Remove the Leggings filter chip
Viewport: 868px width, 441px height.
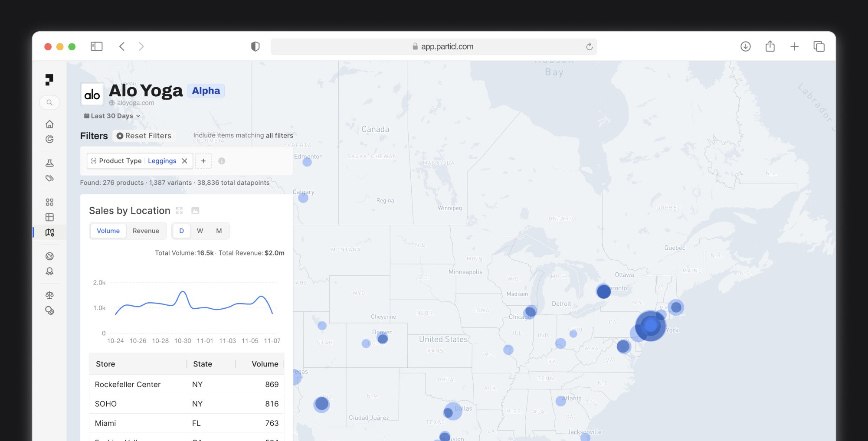tap(185, 161)
